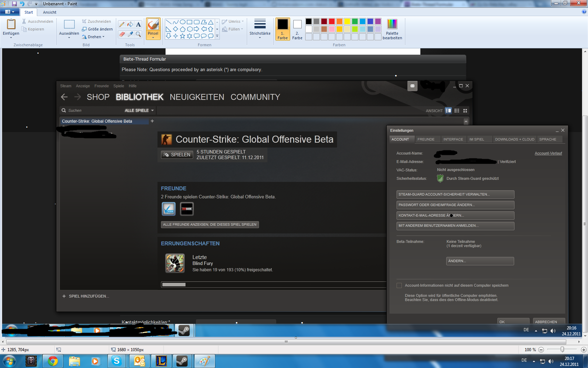Viewport: 588px width, 368px height.
Task: Pick the yellow color swatch
Action: (347, 21)
